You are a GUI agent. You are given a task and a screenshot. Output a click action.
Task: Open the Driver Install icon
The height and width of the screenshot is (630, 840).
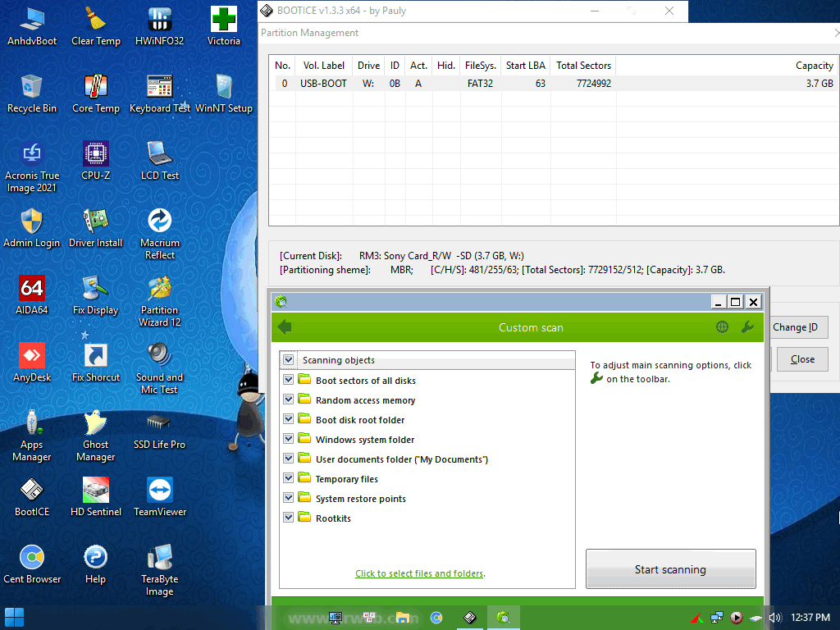[96, 228]
